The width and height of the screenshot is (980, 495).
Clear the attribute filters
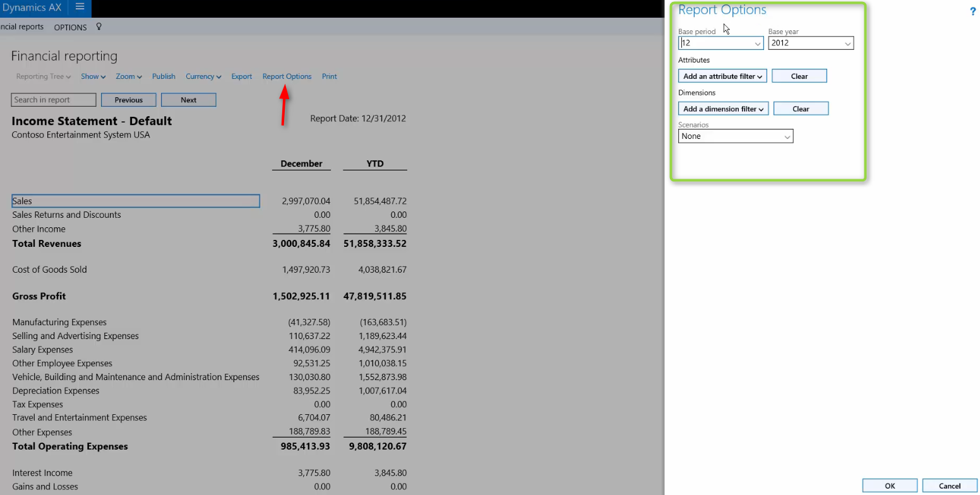(799, 76)
